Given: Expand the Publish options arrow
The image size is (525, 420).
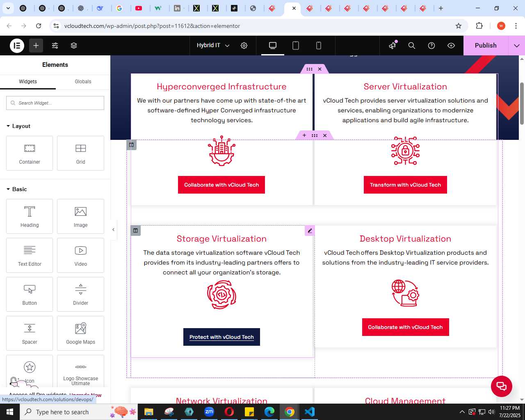Looking at the screenshot, I should 517,46.
